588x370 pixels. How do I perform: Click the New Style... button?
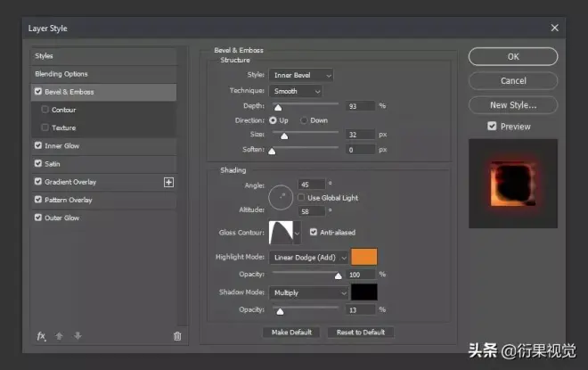513,105
